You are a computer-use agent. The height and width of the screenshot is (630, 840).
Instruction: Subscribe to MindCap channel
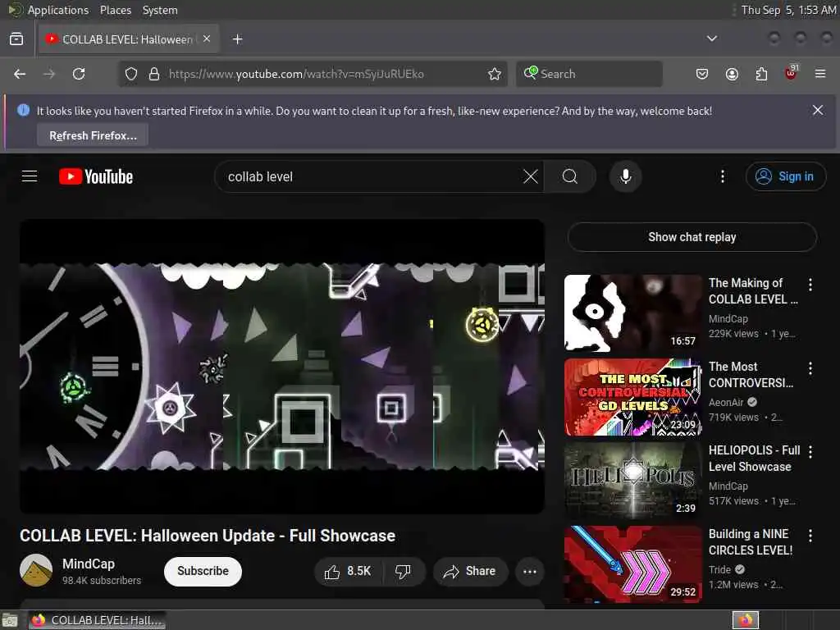203,571
